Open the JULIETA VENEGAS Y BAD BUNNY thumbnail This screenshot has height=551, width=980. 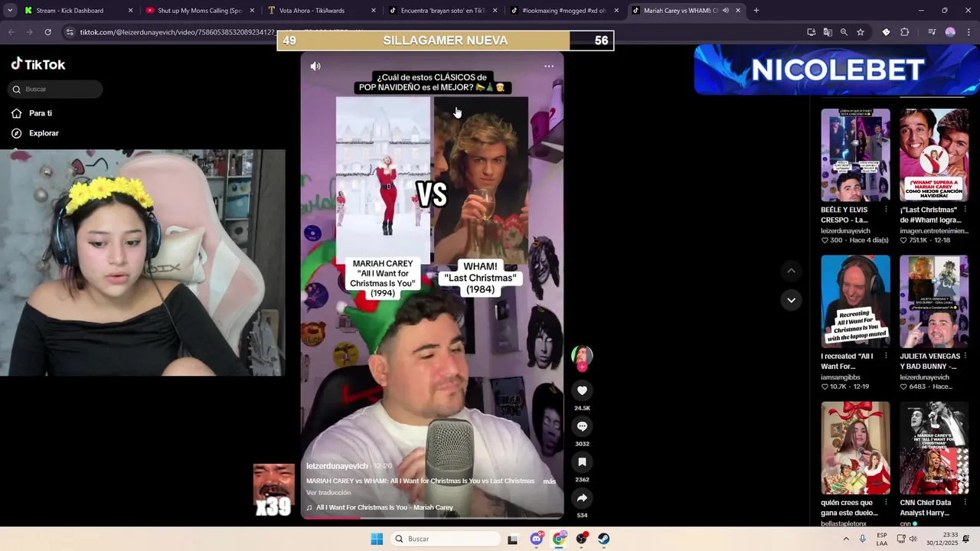[x=934, y=302]
